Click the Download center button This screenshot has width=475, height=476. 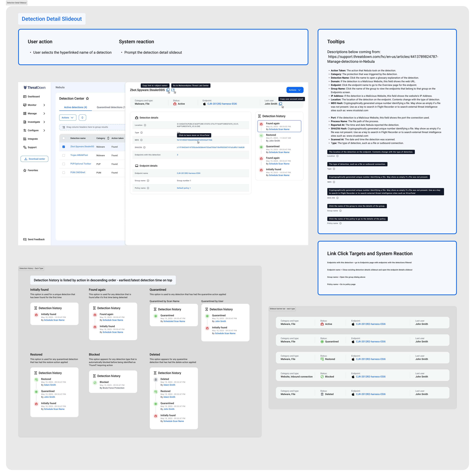[x=34, y=159]
